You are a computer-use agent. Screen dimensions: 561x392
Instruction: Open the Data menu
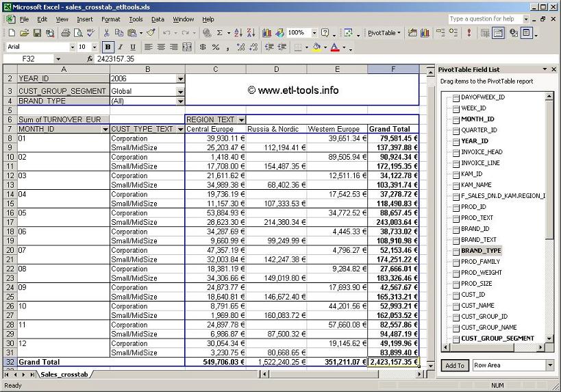click(158, 19)
